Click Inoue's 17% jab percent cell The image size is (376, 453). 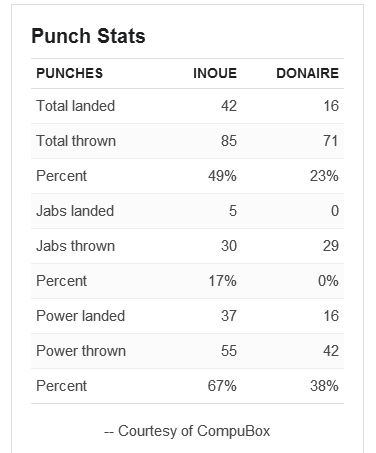[222, 281]
